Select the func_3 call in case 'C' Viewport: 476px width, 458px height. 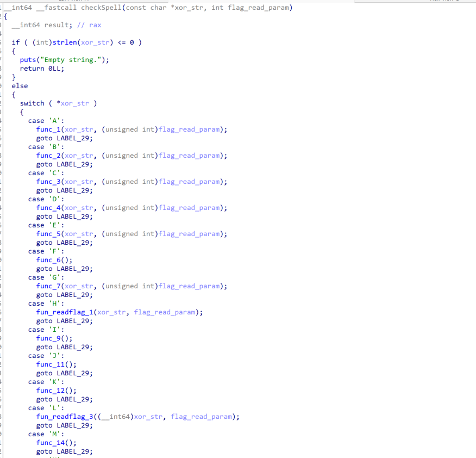[x=49, y=182]
